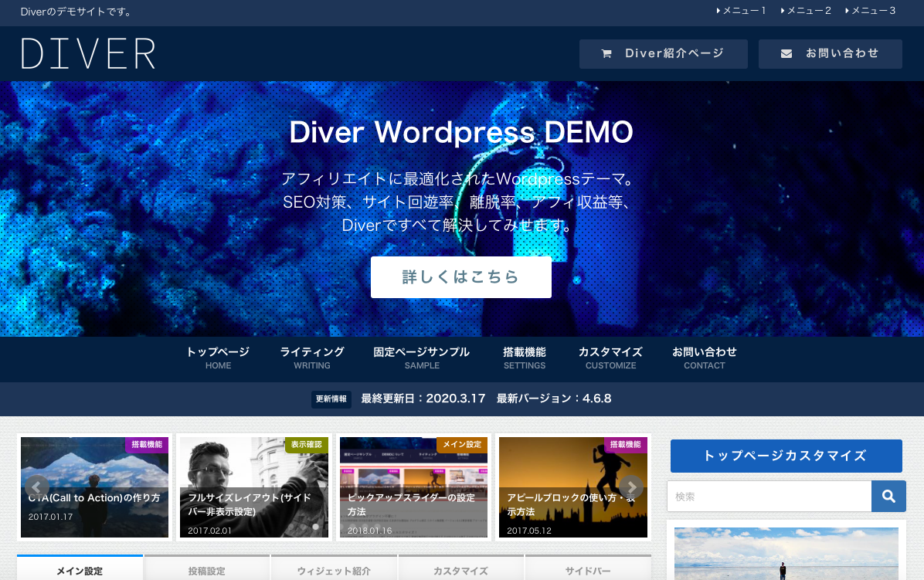Screen dimensions: 924x580
Task: Click the envelope icon beside お問い合わせ
Action: click(x=786, y=53)
